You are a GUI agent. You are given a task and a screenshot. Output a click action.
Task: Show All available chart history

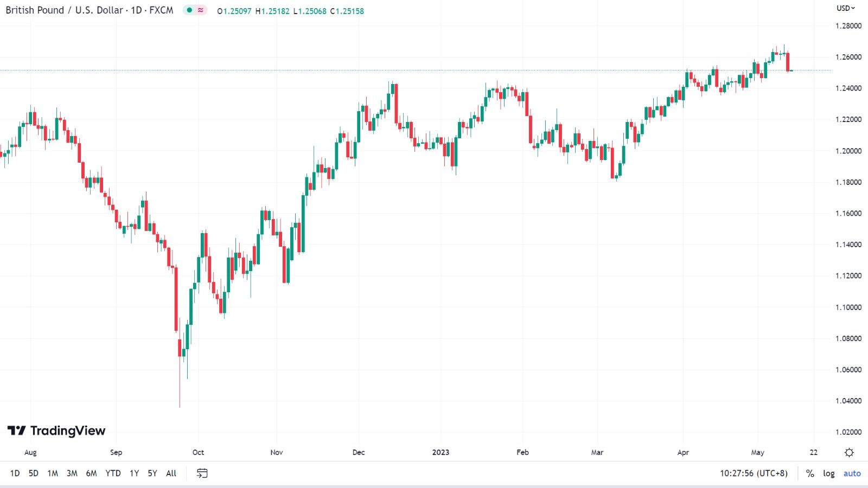point(171,473)
